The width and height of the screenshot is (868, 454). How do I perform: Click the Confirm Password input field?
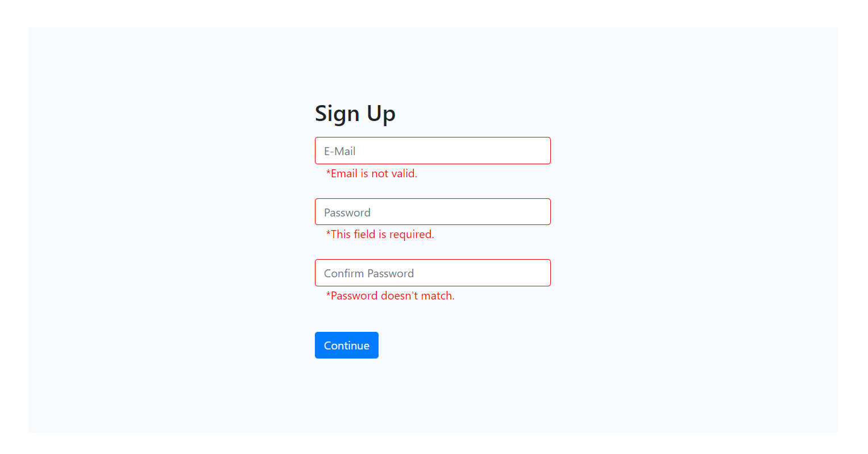coord(433,273)
